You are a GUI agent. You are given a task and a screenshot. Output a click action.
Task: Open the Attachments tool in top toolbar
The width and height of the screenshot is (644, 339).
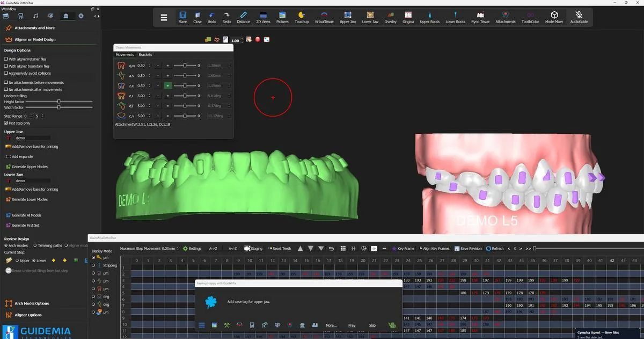506,17
